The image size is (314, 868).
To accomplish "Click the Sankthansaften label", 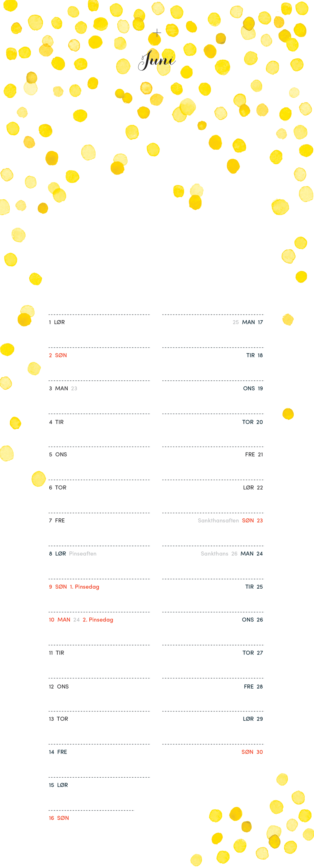I will (218, 520).
